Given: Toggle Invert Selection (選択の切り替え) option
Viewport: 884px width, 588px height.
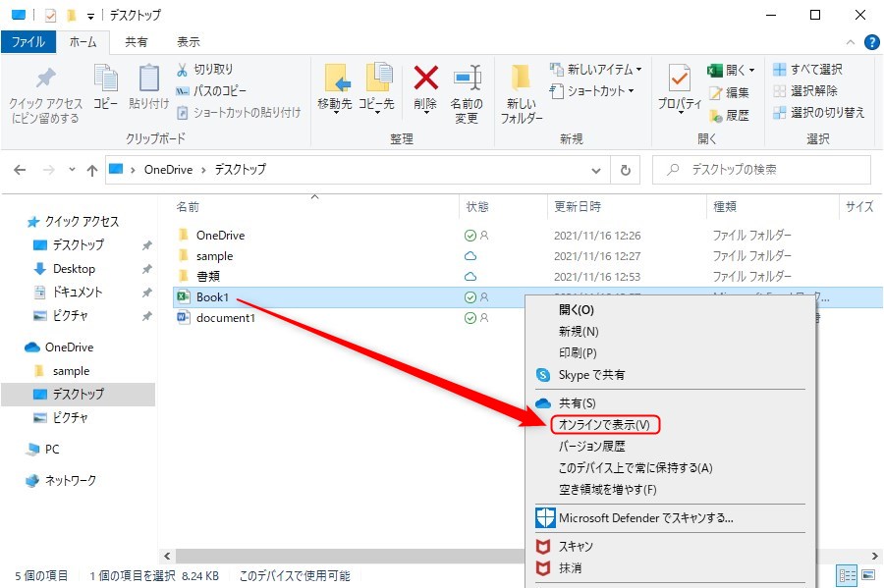Looking at the screenshot, I should pos(817,113).
